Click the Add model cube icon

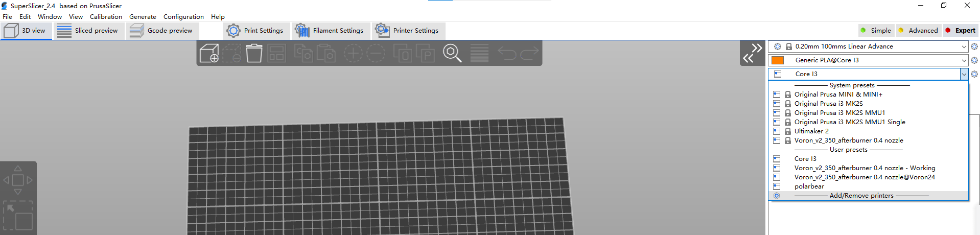pos(209,53)
